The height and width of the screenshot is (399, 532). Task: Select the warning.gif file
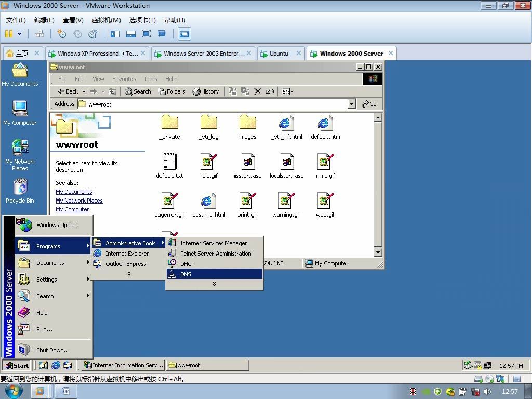[x=286, y=205]
